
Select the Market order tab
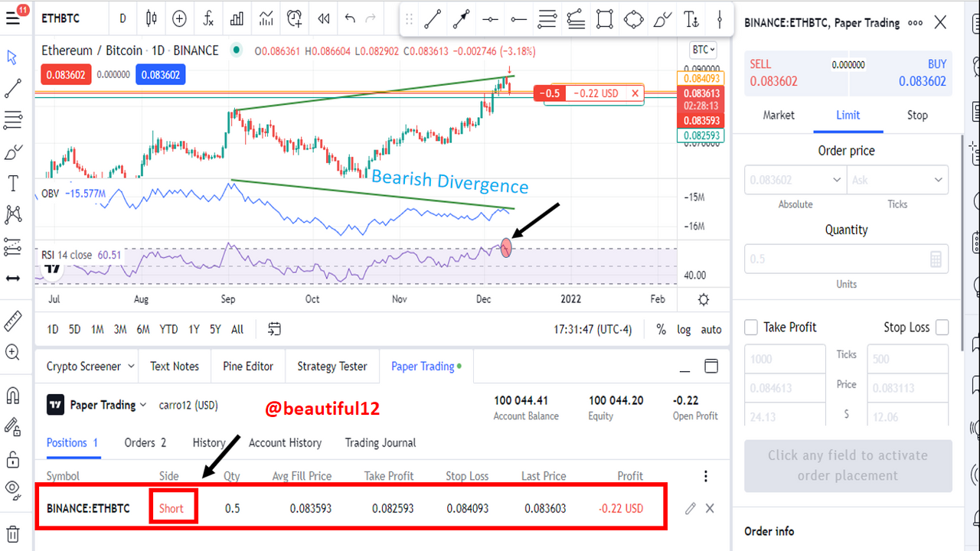779,115
